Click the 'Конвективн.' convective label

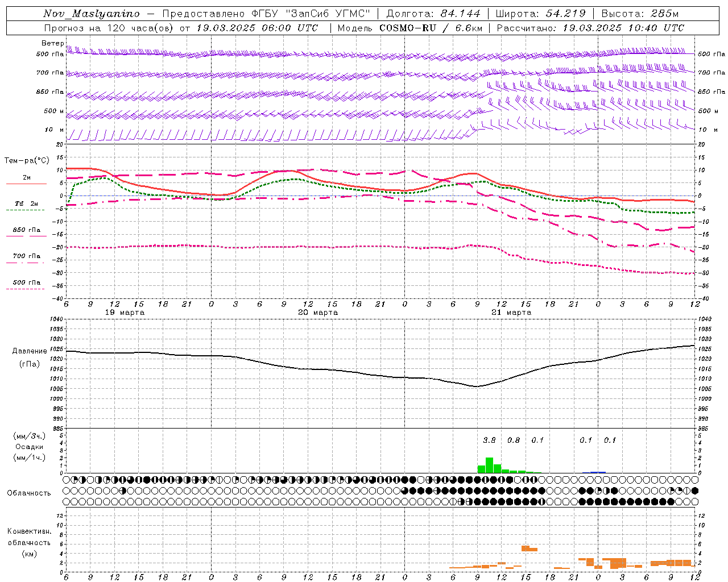coord(29,531)
